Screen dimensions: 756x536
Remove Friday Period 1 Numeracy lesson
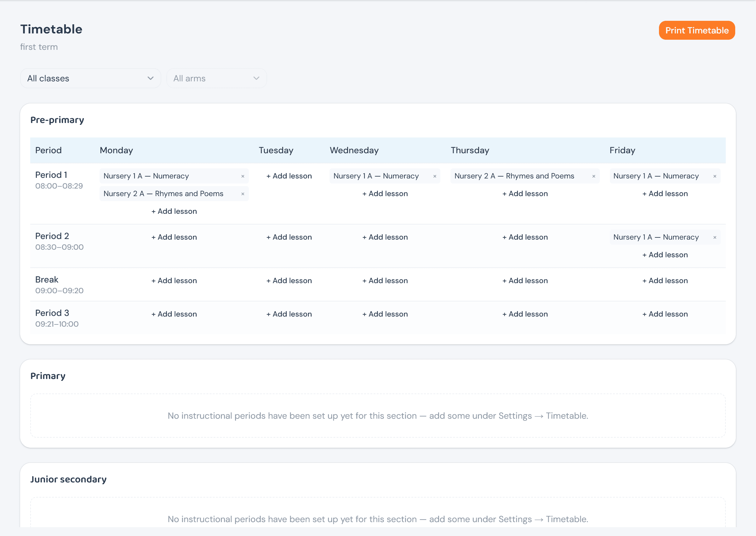point(714,176)
